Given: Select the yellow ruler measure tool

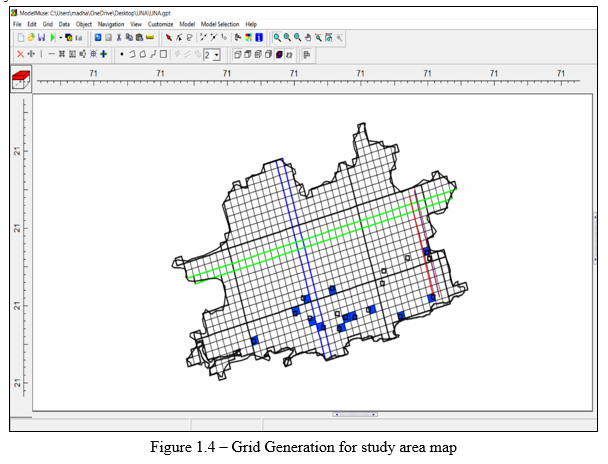Looking at the screenshot, I should [150, 38].
